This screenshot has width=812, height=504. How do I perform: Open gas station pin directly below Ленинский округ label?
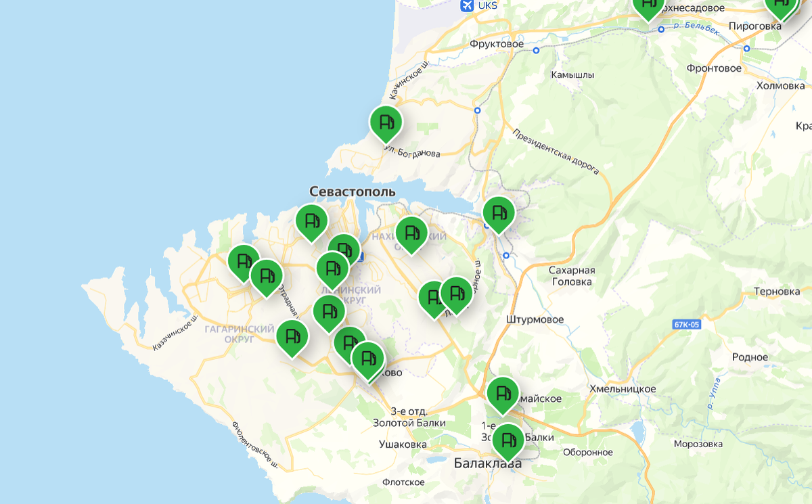[x=329, y=312]
